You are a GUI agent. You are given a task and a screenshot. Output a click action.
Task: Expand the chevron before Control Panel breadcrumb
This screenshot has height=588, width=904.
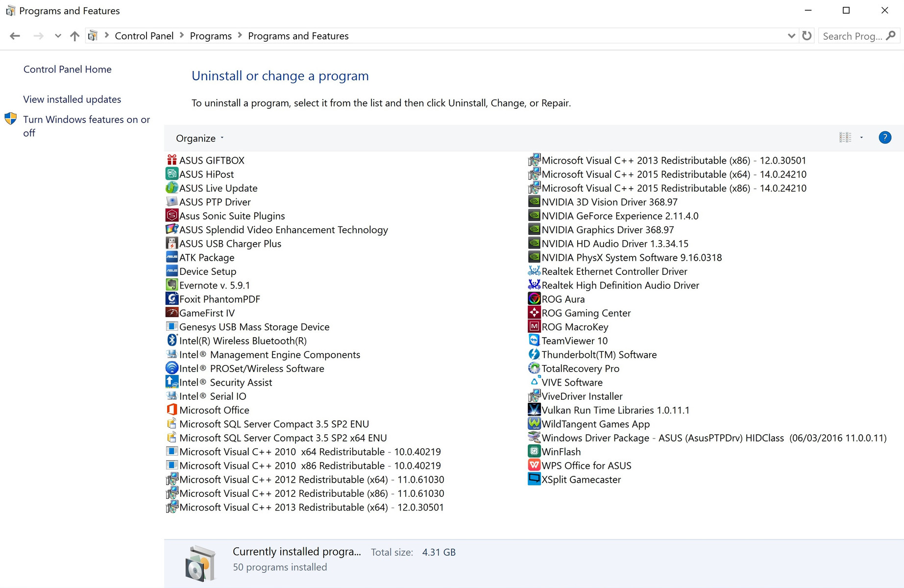tap(106, 35)
